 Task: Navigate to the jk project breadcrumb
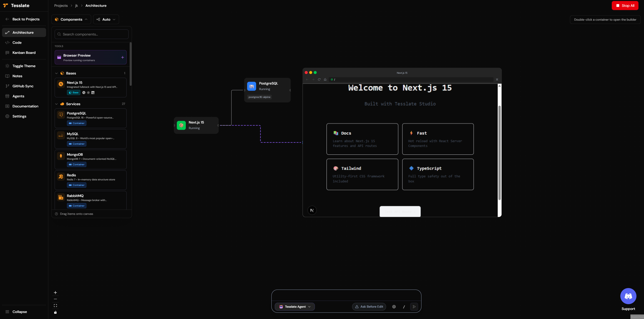(x=76, y=6)
